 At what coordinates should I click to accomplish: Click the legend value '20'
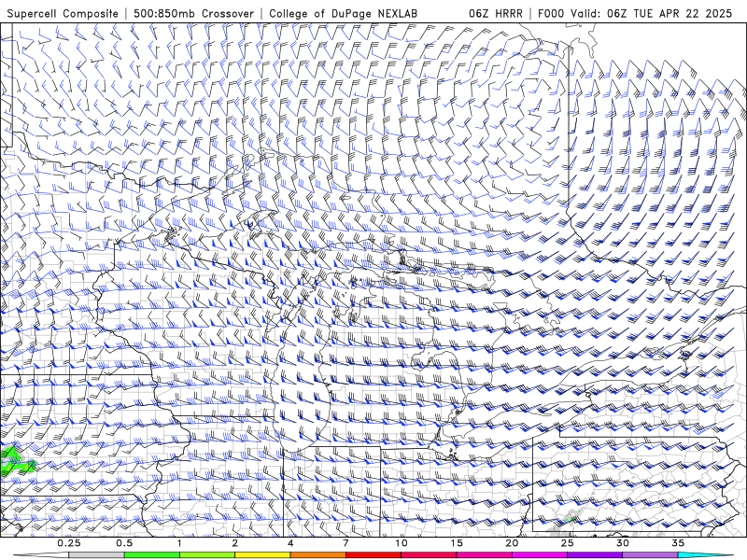point(512,543)
